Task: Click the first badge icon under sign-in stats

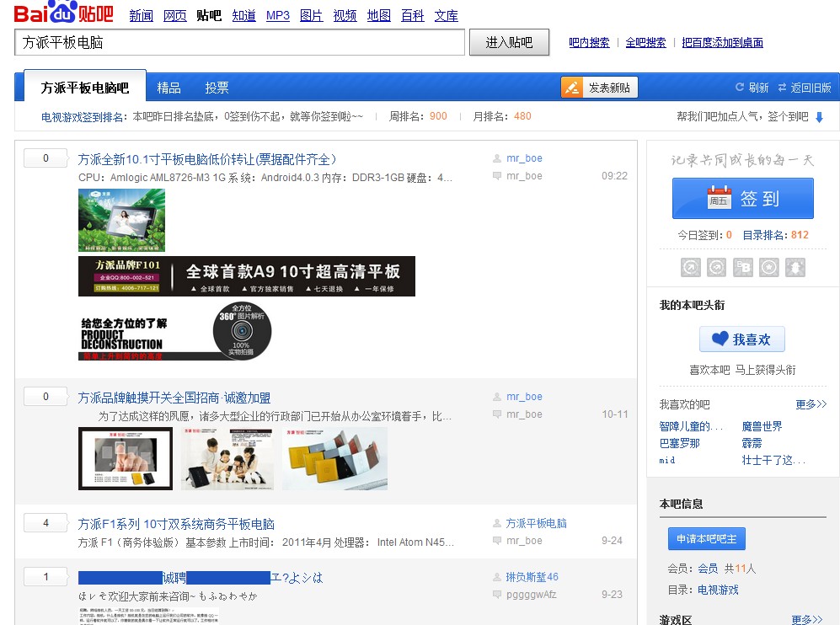Action: (x=691, y=267)
